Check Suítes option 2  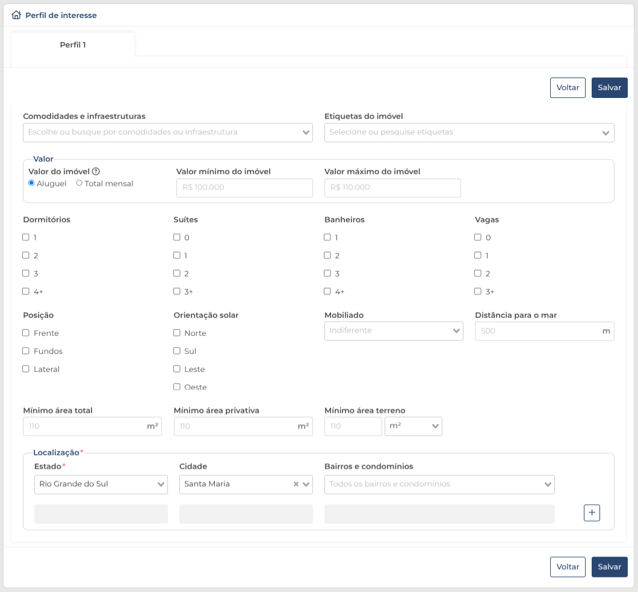pos(177,273)
